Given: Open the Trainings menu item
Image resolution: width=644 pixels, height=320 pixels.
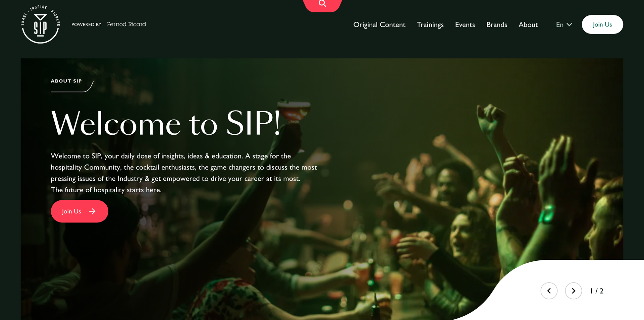Looking at the screenshot, I should 430,25.
